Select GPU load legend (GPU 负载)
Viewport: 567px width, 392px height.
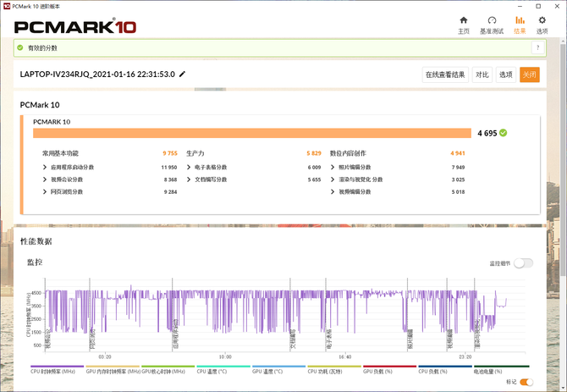(x=390, y=370)
